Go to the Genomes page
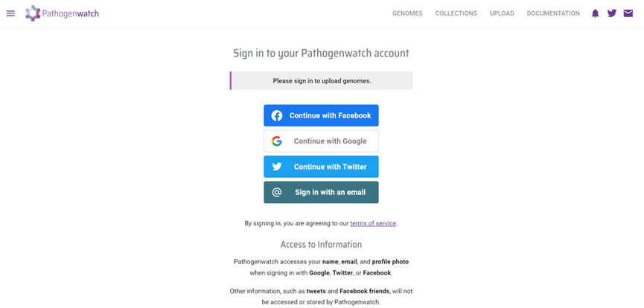Viewport: 644px width, 308px height. 407,13
